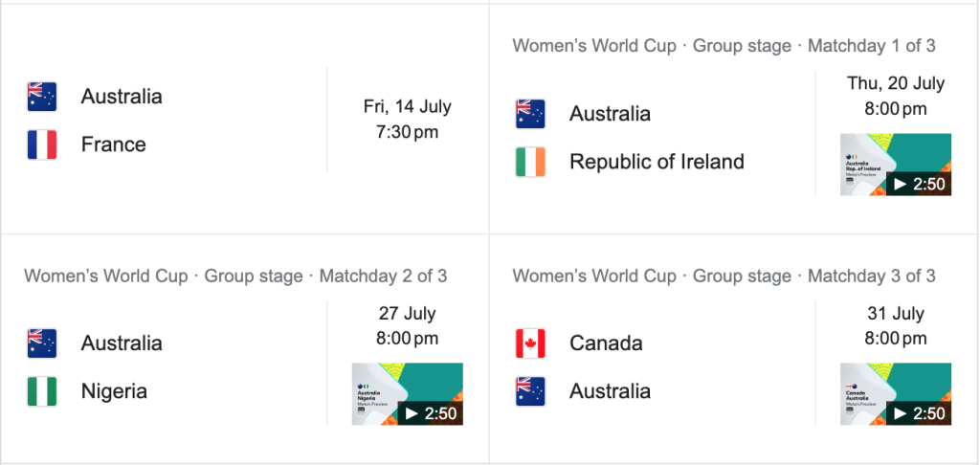The width and height of the screenshot is (980, 465).
Task: Click the Canada flag icon
Action: pos(530,343)
